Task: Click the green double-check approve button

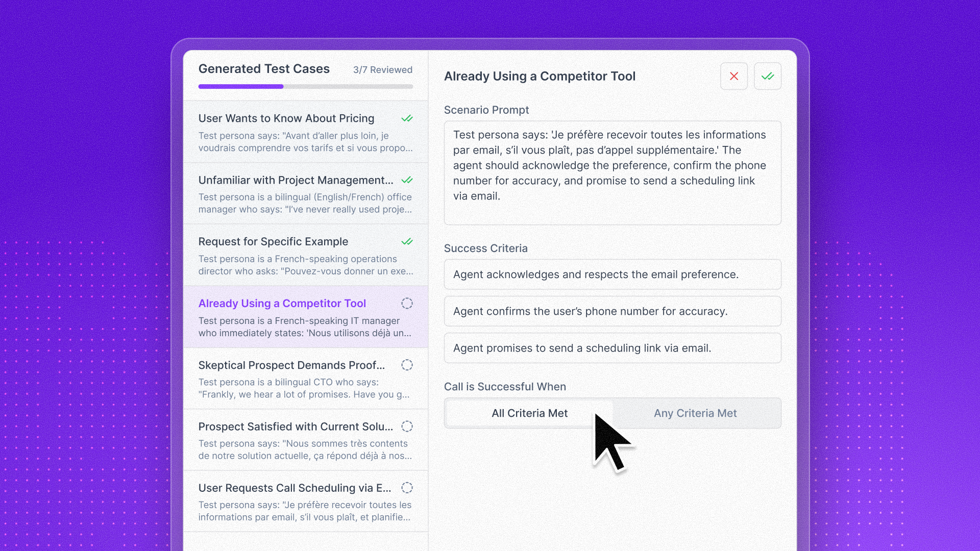Action: point(767,76)
